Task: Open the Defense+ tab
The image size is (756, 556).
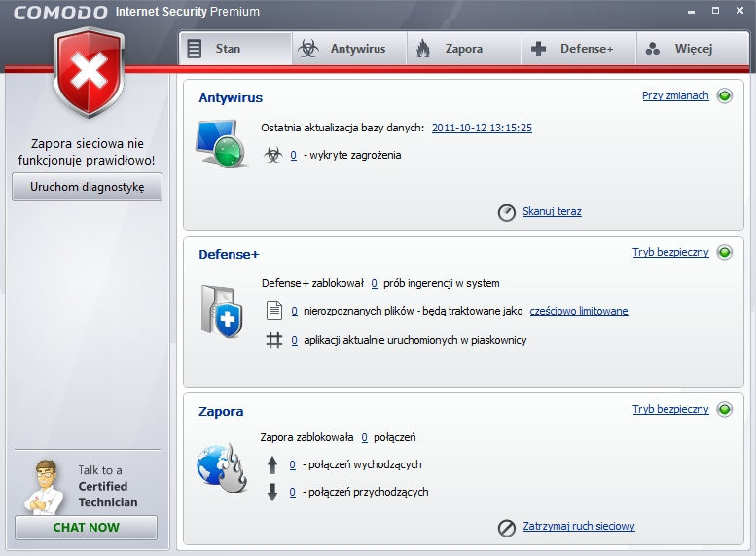Action: (x=579, y=49)
